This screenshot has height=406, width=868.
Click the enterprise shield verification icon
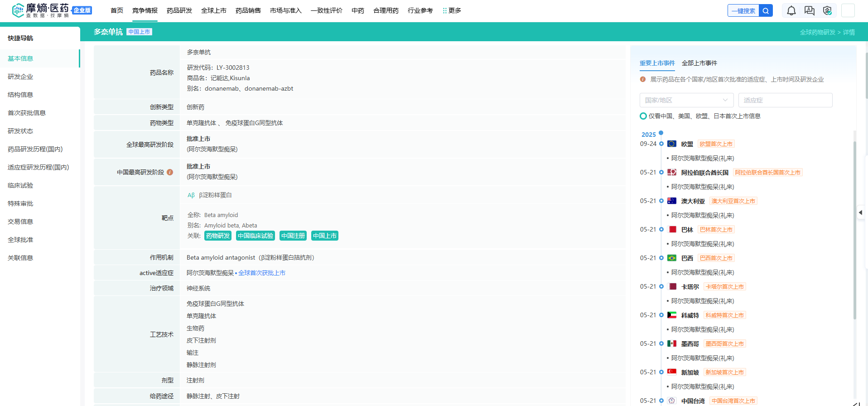pyautogui.click(x=827, y=11)
